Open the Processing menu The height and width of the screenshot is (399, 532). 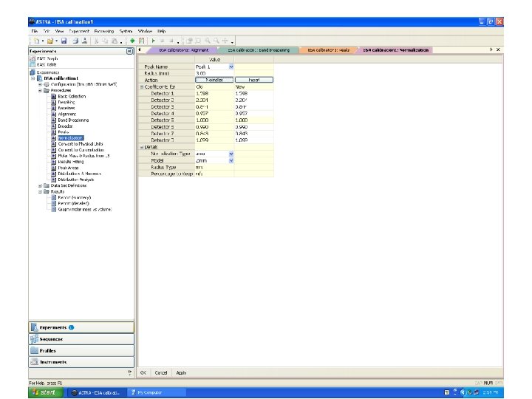click(x=104, y=31)
